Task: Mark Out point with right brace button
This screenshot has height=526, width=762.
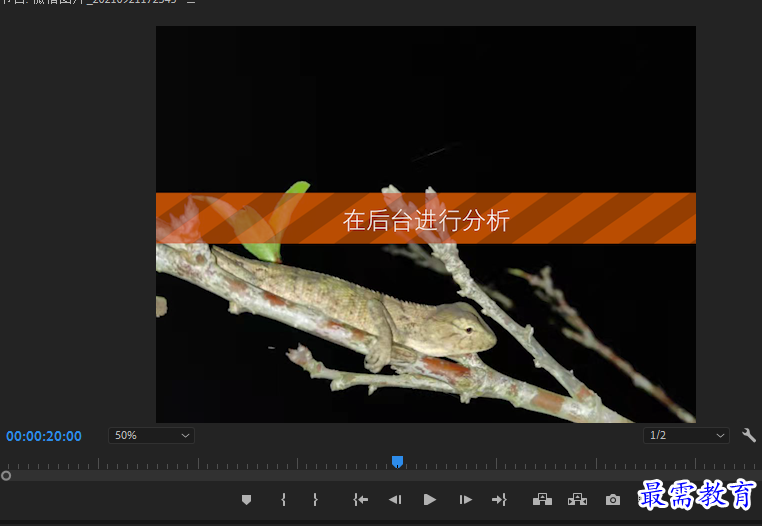Action: click(315, 500)
